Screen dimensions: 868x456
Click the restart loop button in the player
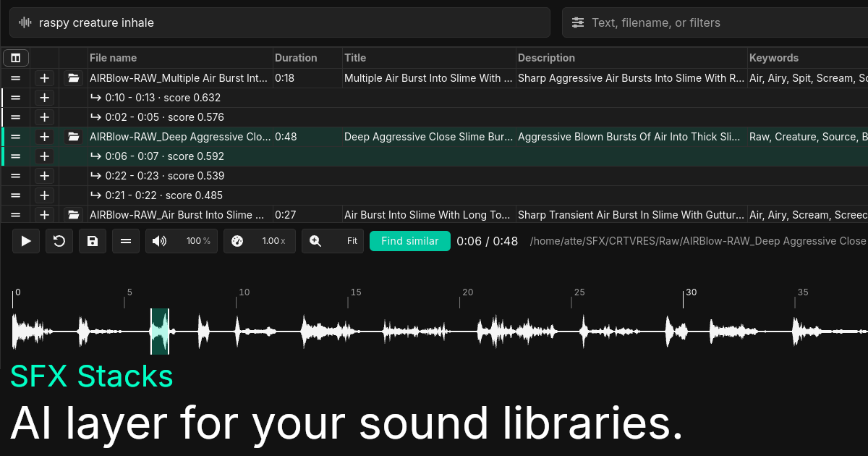click(59, 241)
